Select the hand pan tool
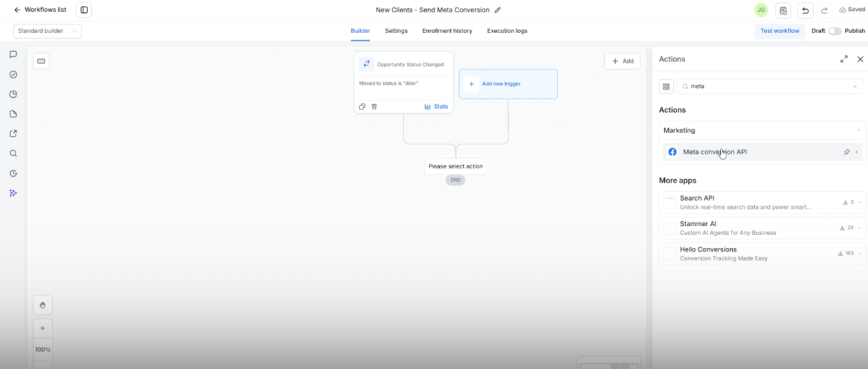The height and width of the screenshot is (369, 868). 43,306
